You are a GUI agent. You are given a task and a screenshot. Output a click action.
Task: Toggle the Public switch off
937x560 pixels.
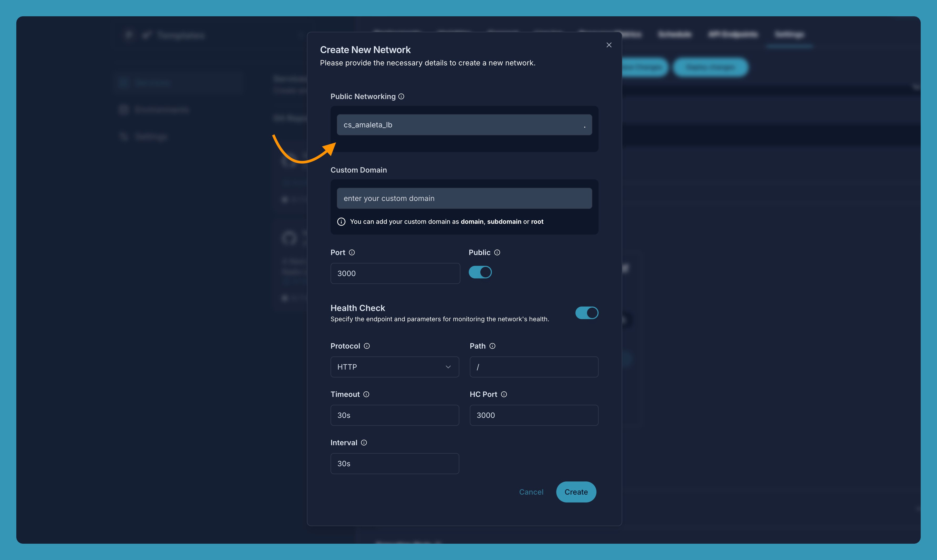pos(480,272)
